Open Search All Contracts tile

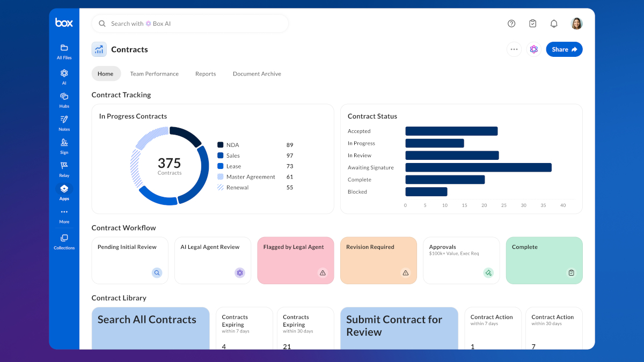pyautogui.click(x=151, y=328)
